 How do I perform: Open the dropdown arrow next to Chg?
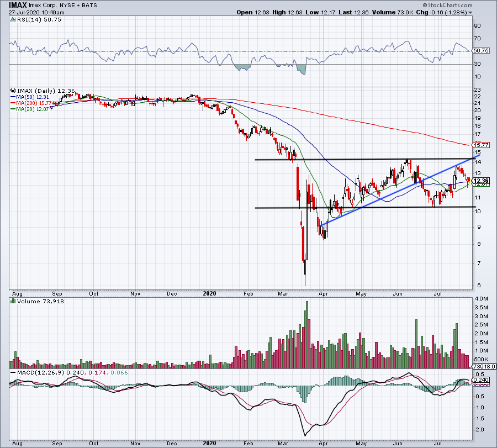click(x=470, y=13)
